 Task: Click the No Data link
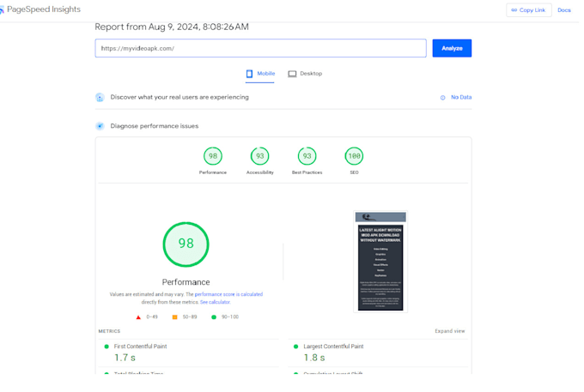click(461, 98)
